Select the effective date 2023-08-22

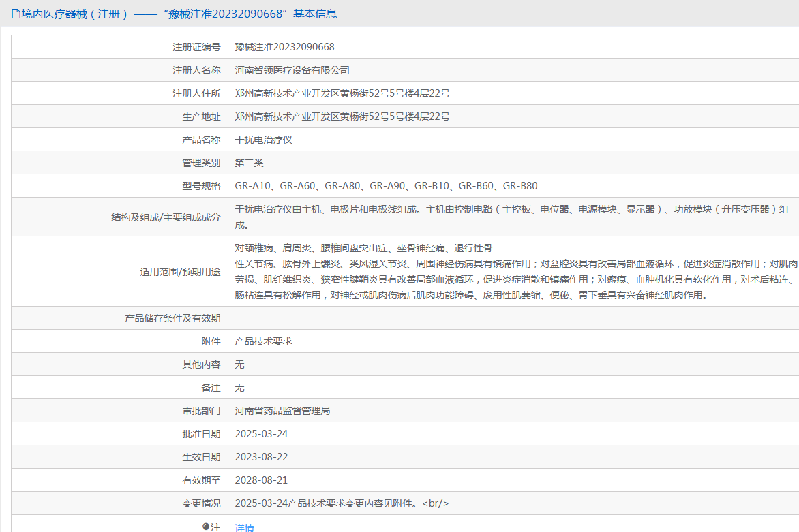point(261,457)
